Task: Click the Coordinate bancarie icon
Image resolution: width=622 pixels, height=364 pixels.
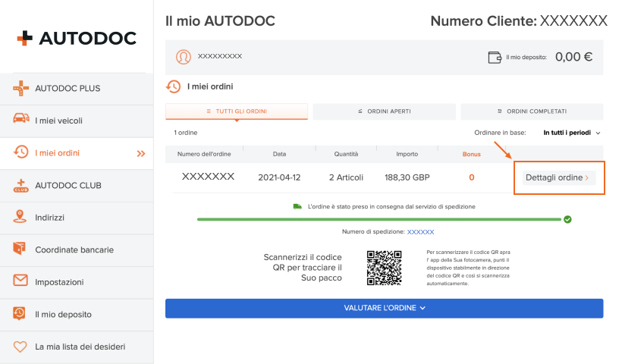Action: [x=20, y=249]
